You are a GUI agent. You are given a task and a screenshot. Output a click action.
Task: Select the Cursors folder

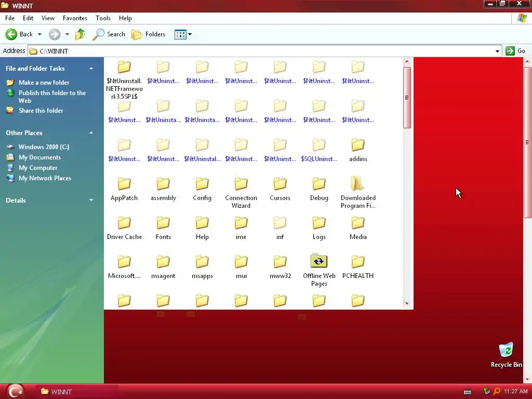[280, 189]
